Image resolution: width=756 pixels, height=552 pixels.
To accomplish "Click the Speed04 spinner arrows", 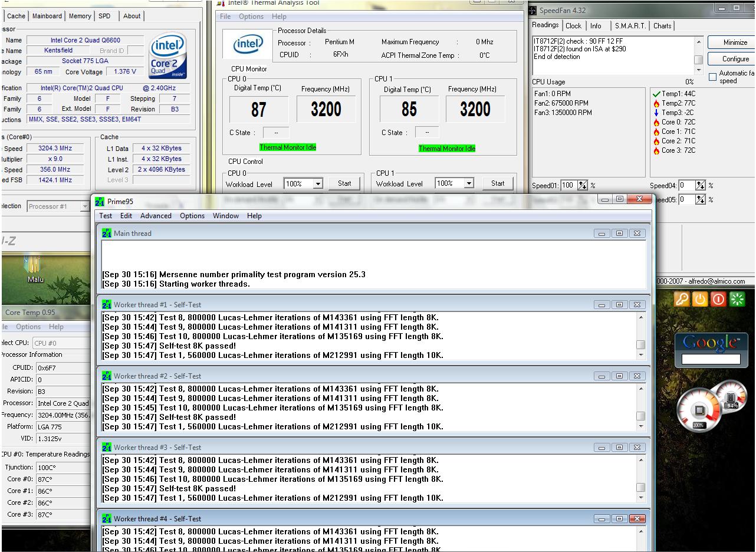I will pyautogui.click(x=701, y=185).
